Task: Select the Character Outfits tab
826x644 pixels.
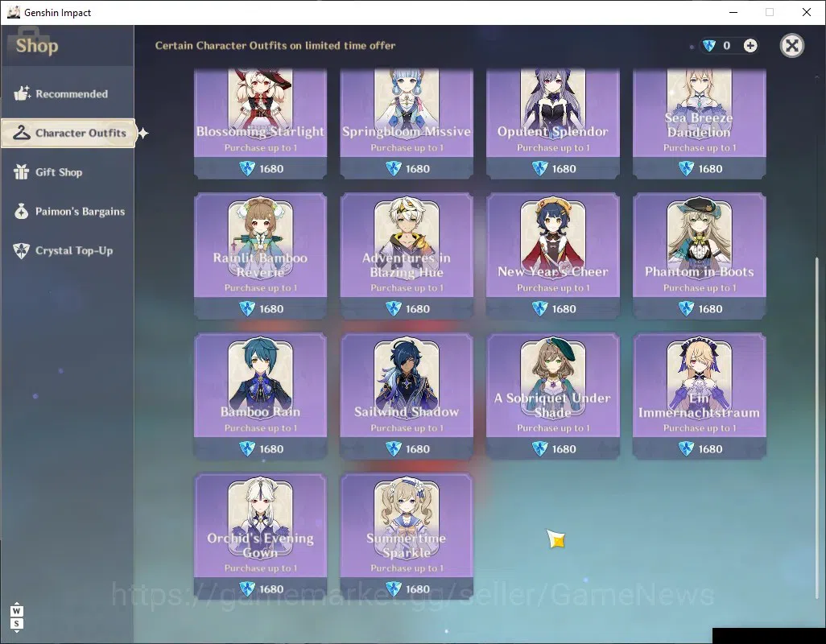Action: 68,133
